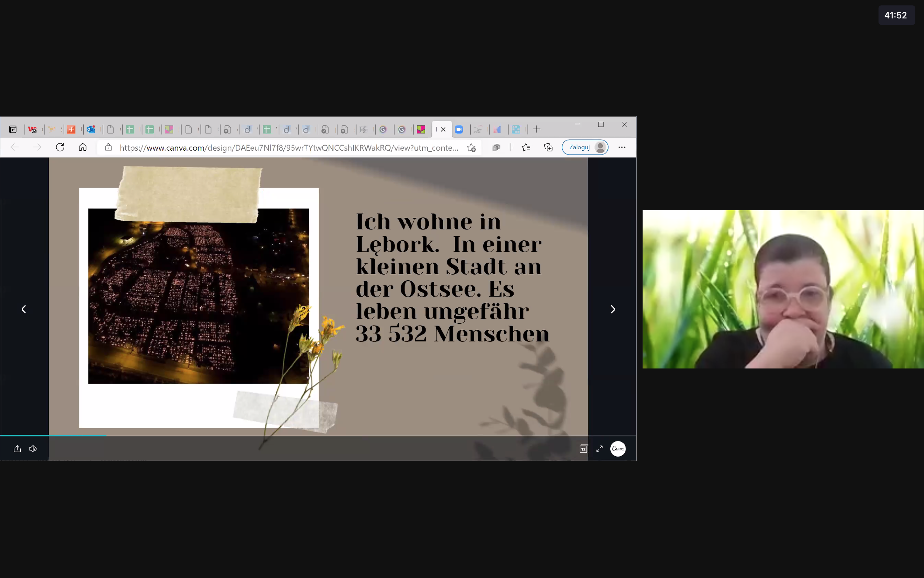Viewport: 924px width, 578px height.
Task: Click the night aerial photo on slide
Action: pos(199,296)
